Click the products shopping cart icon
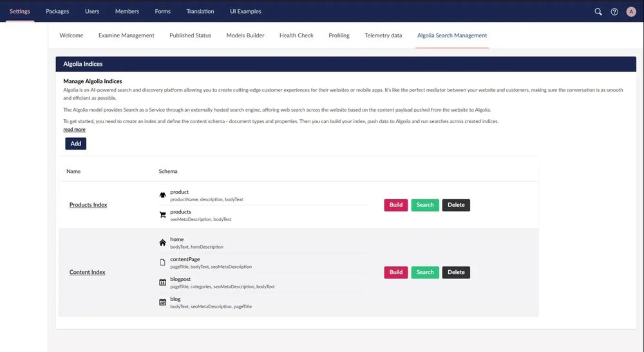 163,215
